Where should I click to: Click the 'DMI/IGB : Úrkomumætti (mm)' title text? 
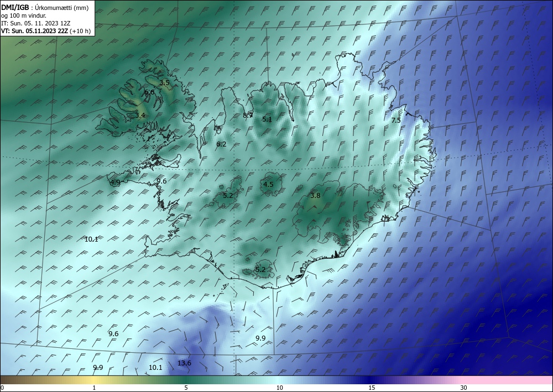pos(45,8)
